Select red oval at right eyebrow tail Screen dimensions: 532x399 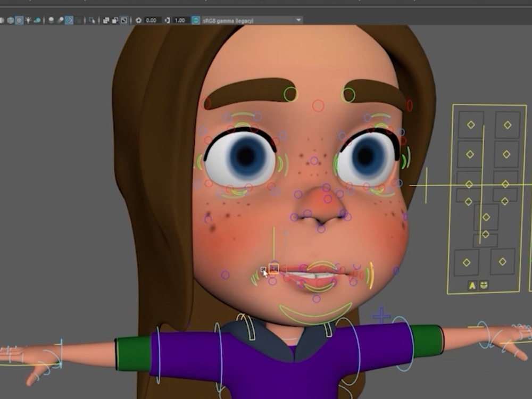pyautogui.click(x=409, y=105)
